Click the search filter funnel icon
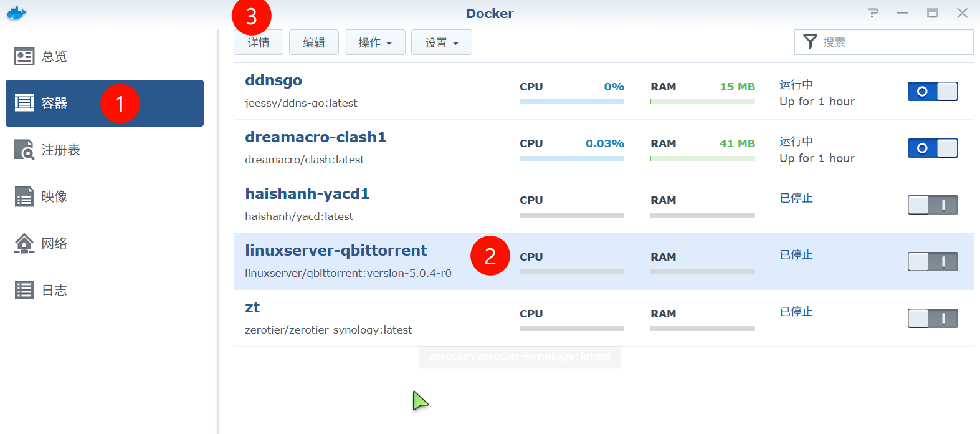 [x=810, y=42]
